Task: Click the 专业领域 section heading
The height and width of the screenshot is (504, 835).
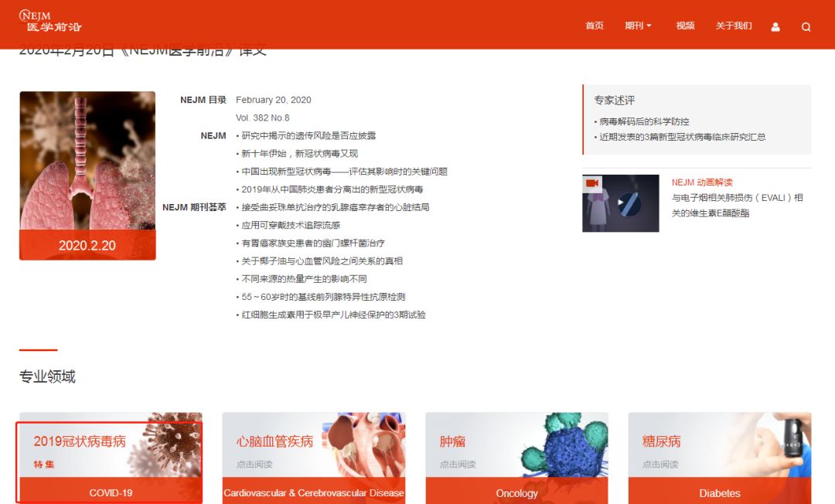Action: click(47, 376)
